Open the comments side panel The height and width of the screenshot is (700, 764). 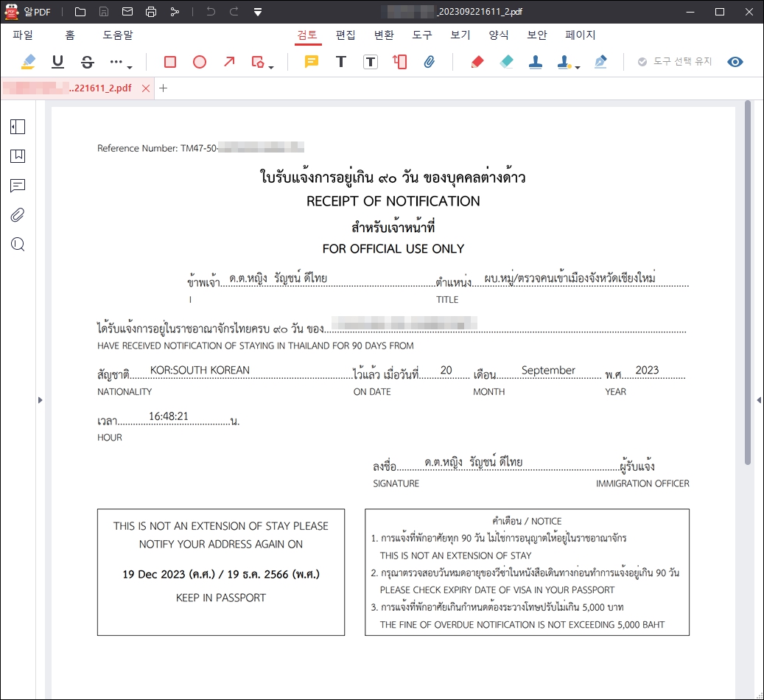[18, 186]
